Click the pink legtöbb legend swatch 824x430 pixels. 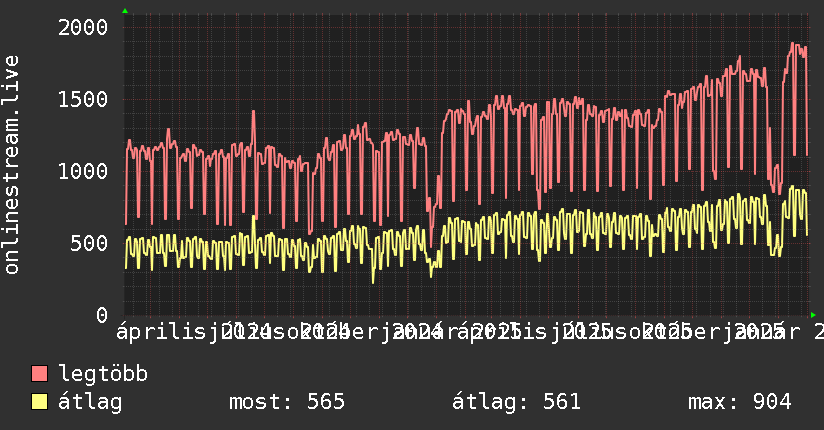[x=39, y=374]
